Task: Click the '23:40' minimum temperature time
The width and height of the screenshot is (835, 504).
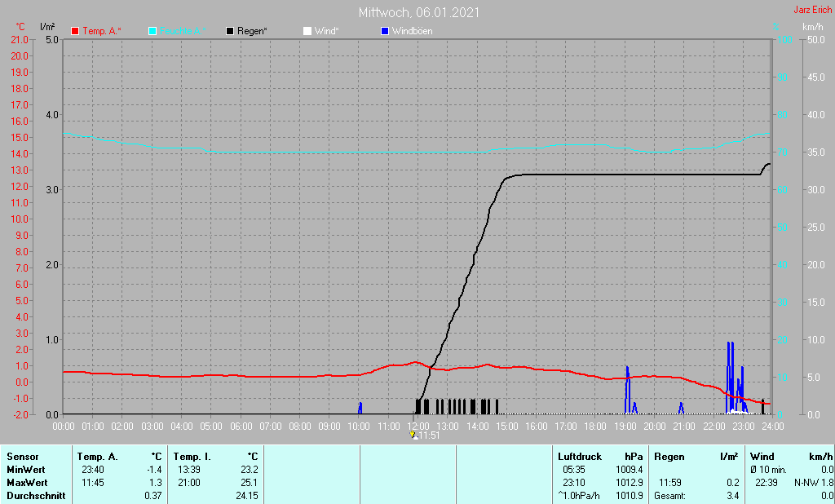Action: [x=93, y=470]
